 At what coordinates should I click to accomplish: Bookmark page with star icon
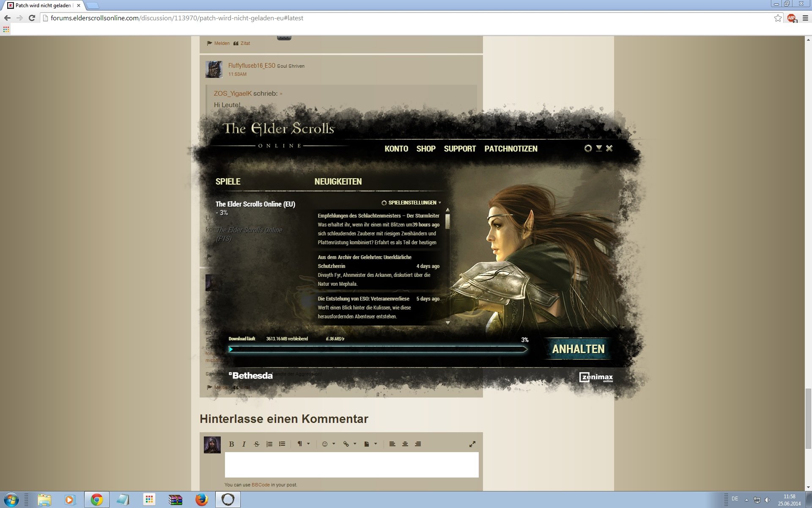pyautogui.click(x=777, y=18)
